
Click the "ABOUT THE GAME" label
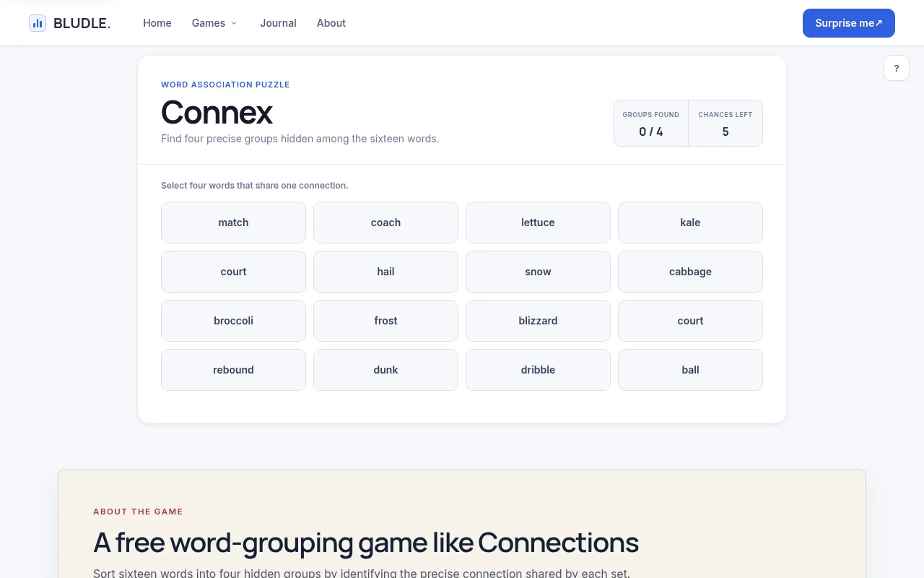click(138, 512)
